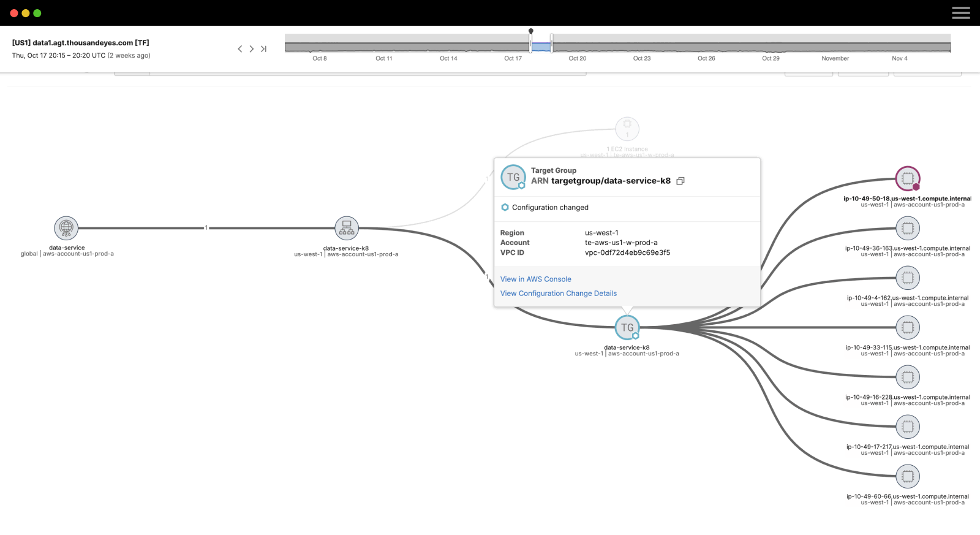Select instance node ip-10-49-36-163
The height and width of the screenshot is (535, 980).
click(x=908, y=228)
